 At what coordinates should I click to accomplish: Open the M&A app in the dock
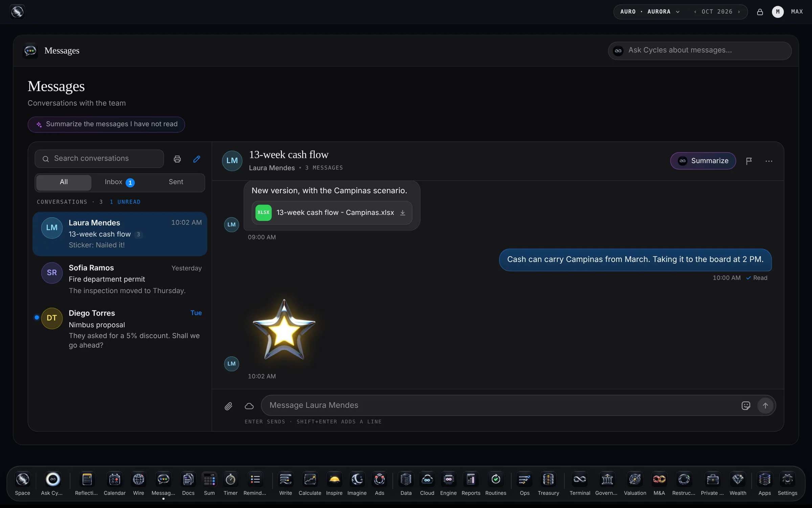(659, 484)
